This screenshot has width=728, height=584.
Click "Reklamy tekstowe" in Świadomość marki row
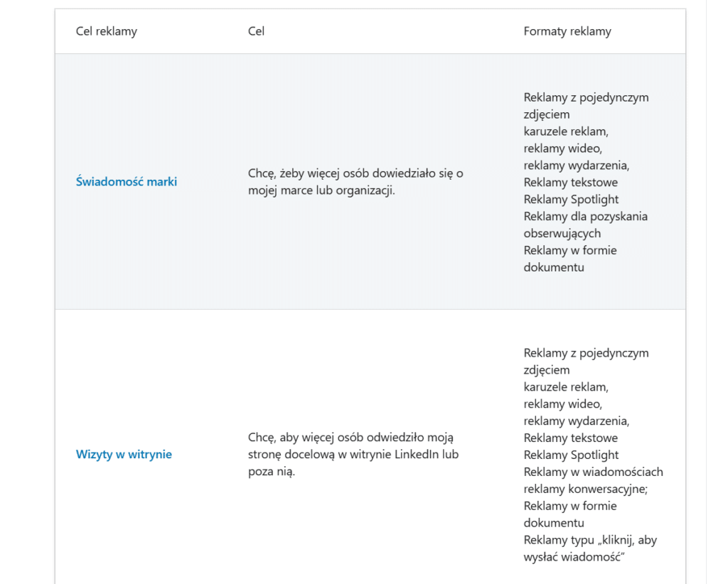pyautogui.click(x=570, y=182)
